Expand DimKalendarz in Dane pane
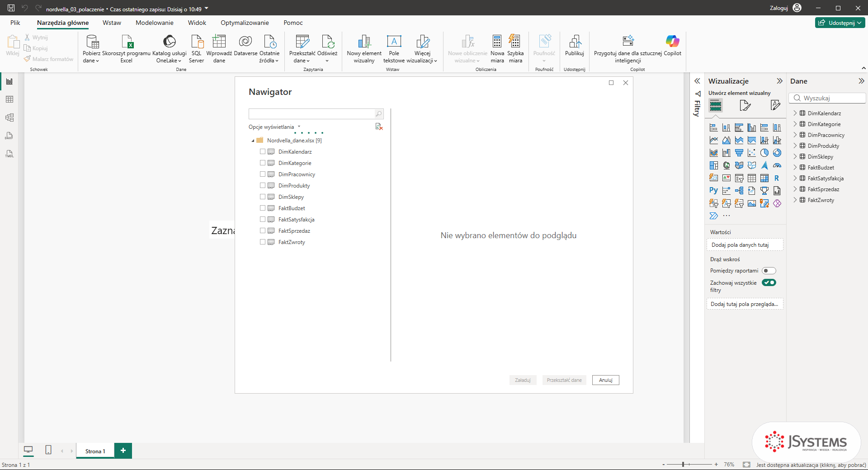 click(795, 113)
